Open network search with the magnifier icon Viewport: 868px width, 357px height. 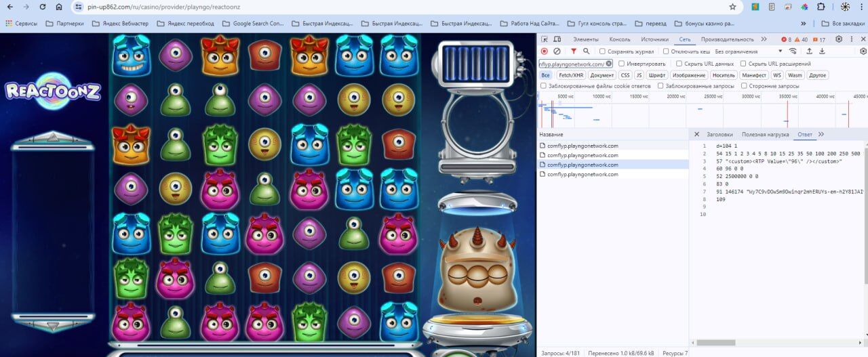click(587, 51)
